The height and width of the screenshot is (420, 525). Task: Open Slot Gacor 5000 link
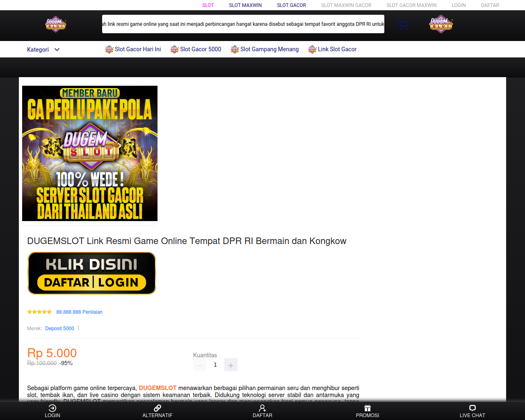pos(201,49)
